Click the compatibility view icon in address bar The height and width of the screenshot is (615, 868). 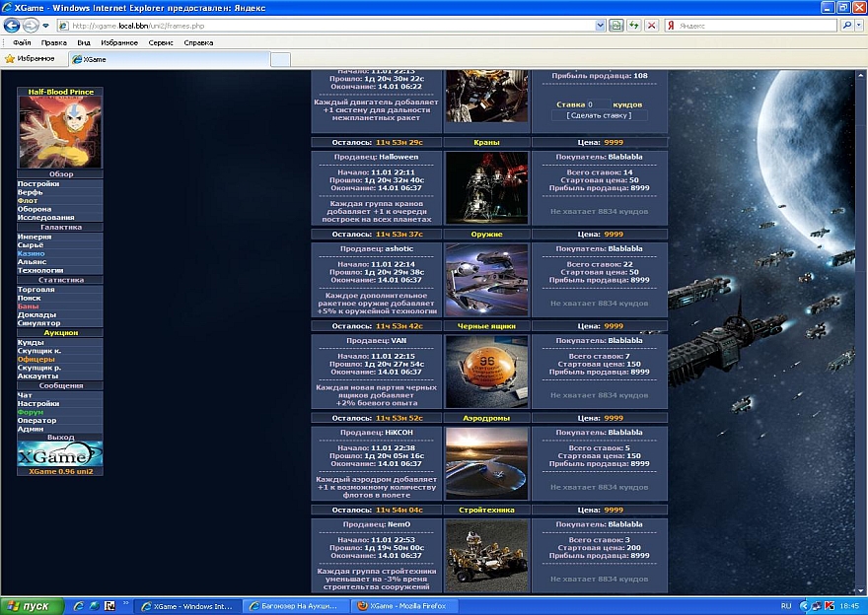(x=616, y=26)
